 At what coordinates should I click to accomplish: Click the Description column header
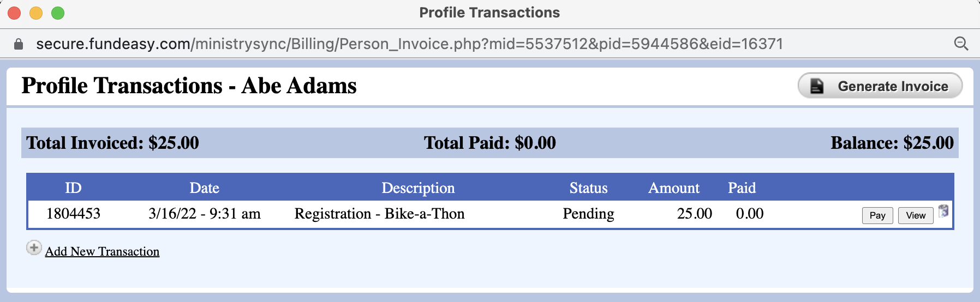point(418,188)
